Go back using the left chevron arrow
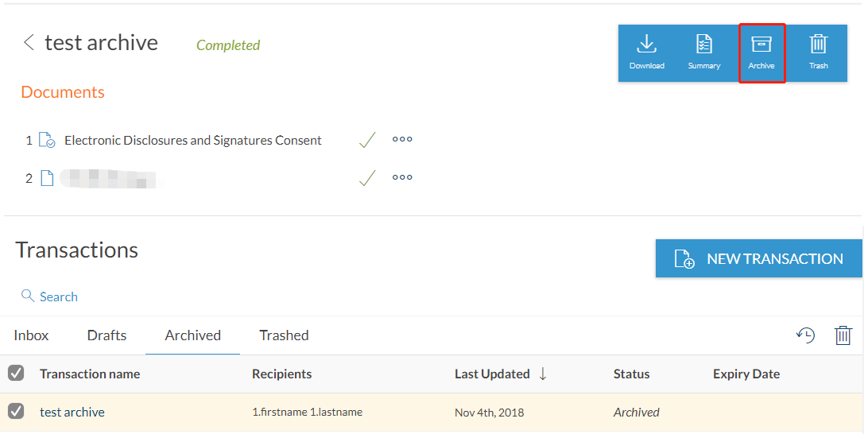Screen dimensions: 868x434 29,42
